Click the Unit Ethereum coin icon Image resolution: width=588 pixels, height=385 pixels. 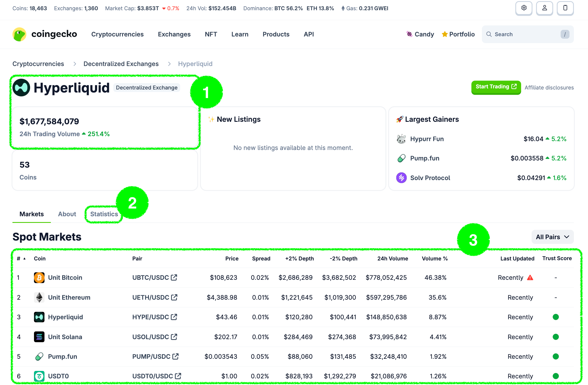pos(39,297)
